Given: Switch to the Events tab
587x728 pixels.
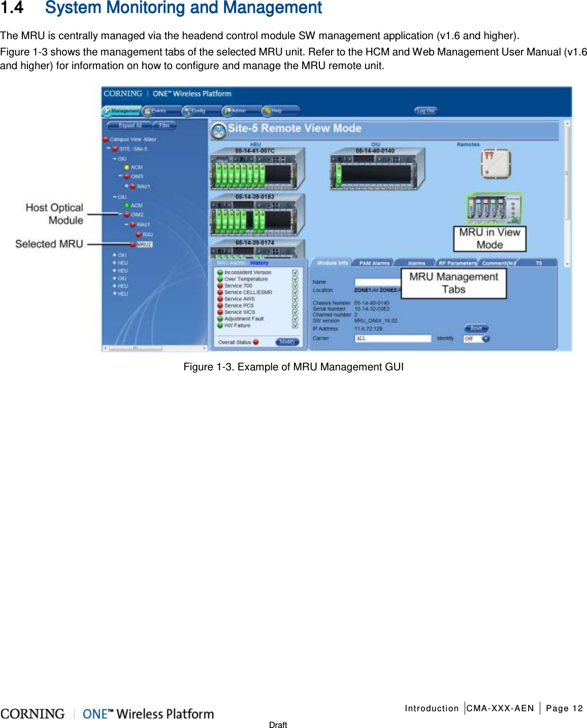Looking at the screenshot, I should pyautogui.click(x=161, y=110).
